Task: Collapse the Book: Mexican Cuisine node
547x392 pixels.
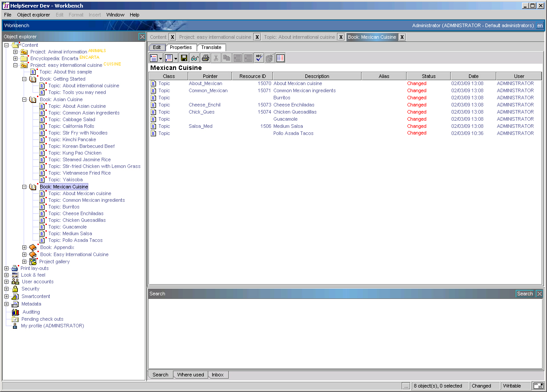Action: click(25, 187)
